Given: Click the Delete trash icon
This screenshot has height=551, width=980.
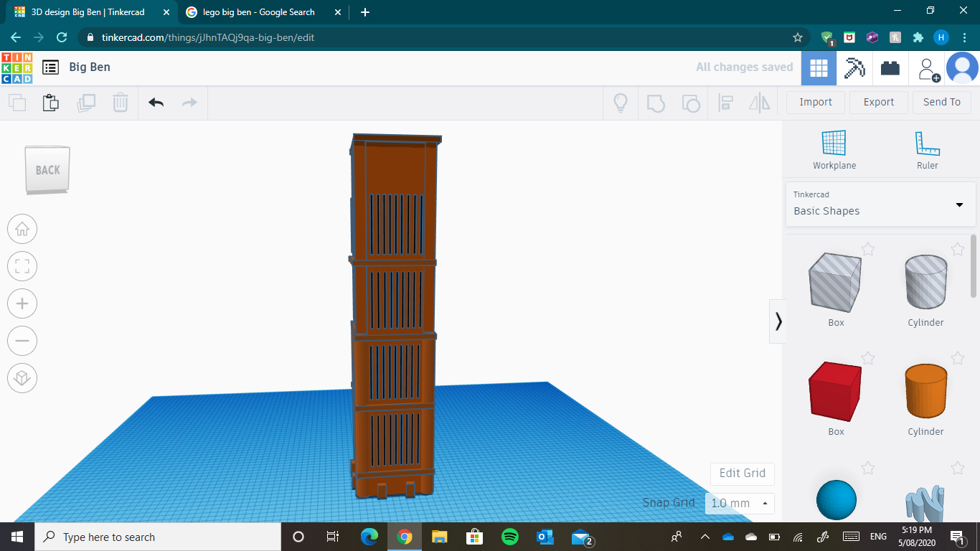Looking at the screenshot, I should 121,103.
